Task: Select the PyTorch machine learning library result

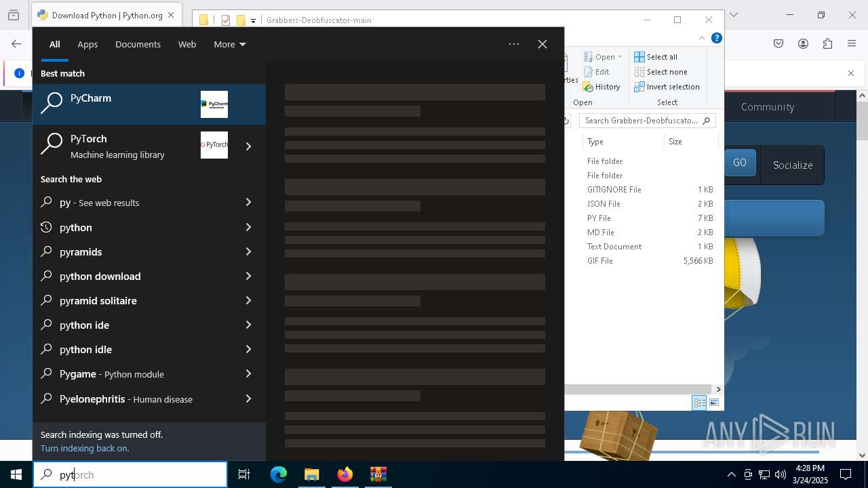Action: point(131,145)
